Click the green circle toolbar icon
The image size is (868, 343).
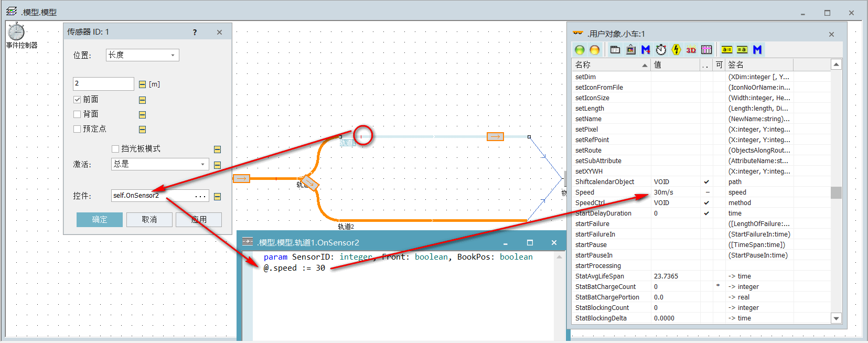(580, 50)
